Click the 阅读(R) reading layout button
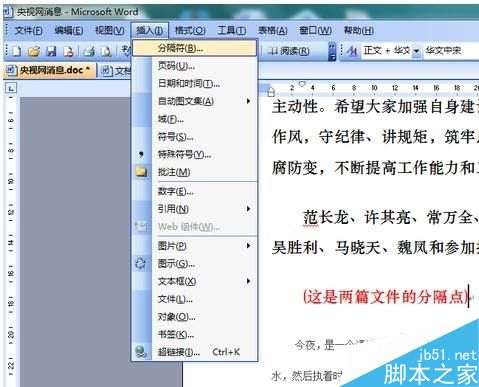The image size is (479, 387). click(x=289, y=51)
